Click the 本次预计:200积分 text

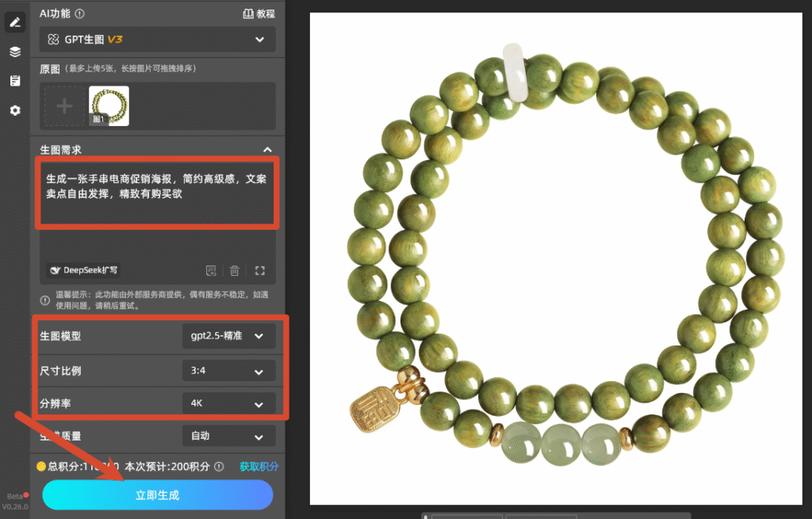[x=167, y=467]
